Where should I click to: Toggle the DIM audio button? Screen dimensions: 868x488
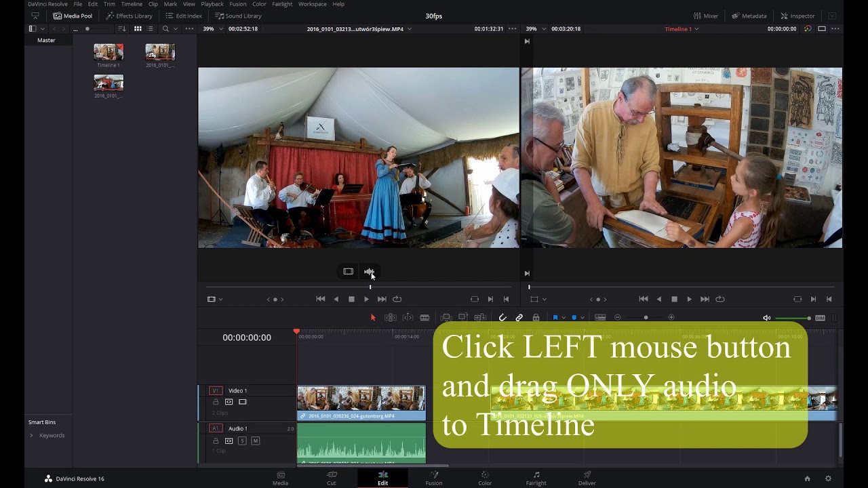click(820, 318)
